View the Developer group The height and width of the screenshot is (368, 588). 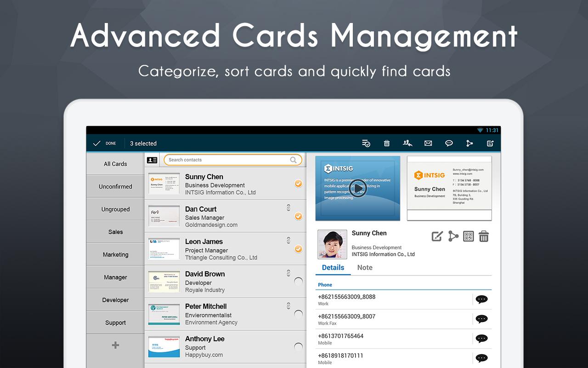(x=115, y=300)
